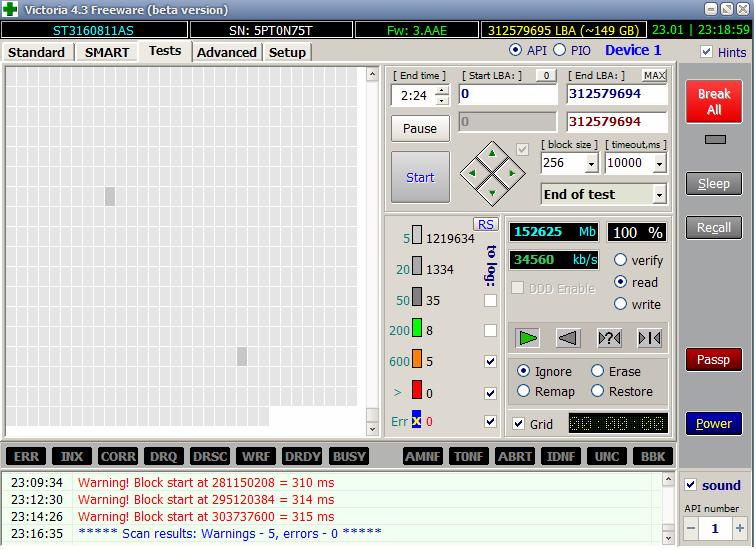Click the Pause button
The height and width of the screenshot is (551, 756).
click(x=420, y=128)
